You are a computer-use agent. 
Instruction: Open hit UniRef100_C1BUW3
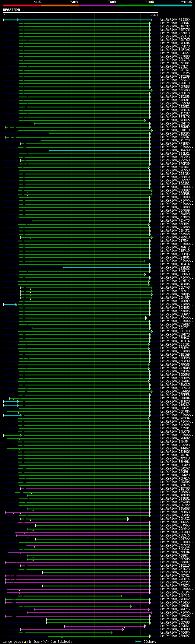pyautogui.click(x=175, y=629)
